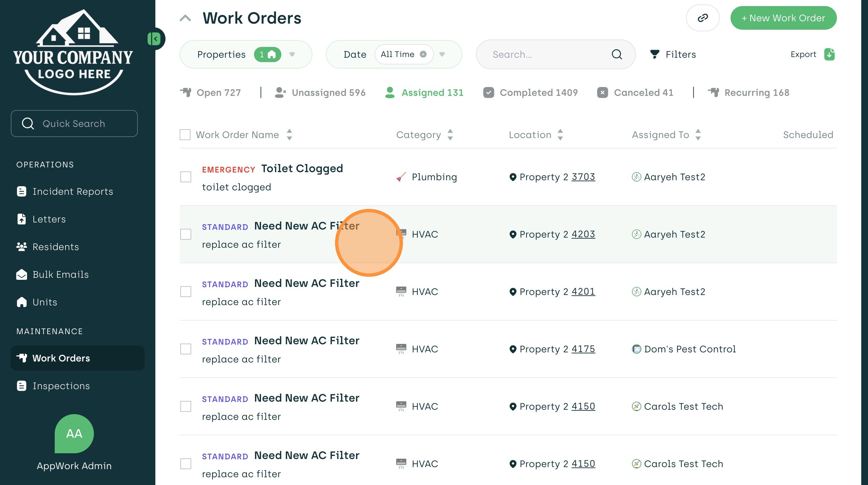Image resolution: width=868 pixels, height=485 pixels.
Task: Check the Toilet Clogged work order checkbox
Action: pos(185,177)
